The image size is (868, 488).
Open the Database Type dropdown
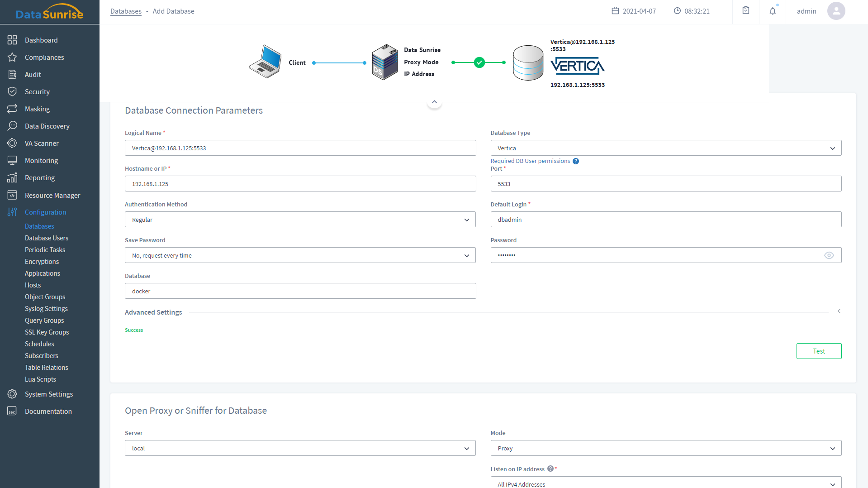coord(665,148)
